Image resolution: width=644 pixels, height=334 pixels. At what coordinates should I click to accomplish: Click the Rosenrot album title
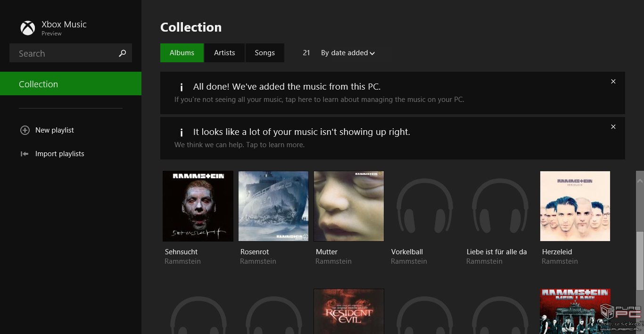[x=255, y=252]
